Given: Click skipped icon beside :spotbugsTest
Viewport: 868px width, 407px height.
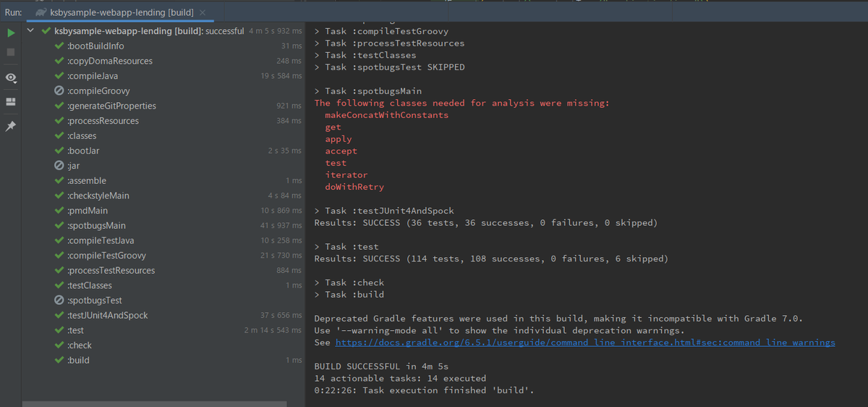Looking at the screenshot, I should pyautogui.click(x=60, y=301).
